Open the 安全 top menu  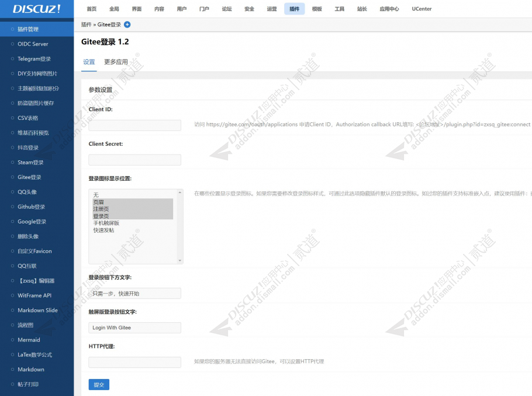[250, 9]
